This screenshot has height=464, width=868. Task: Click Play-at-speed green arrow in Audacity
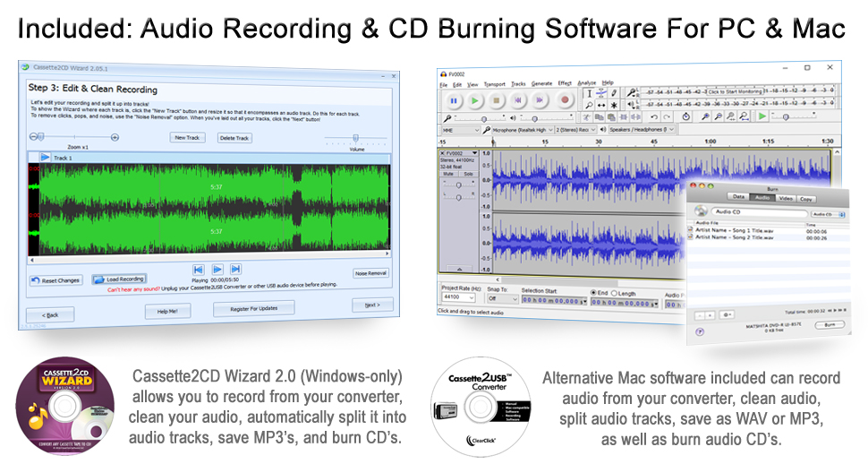coord(762,116)
